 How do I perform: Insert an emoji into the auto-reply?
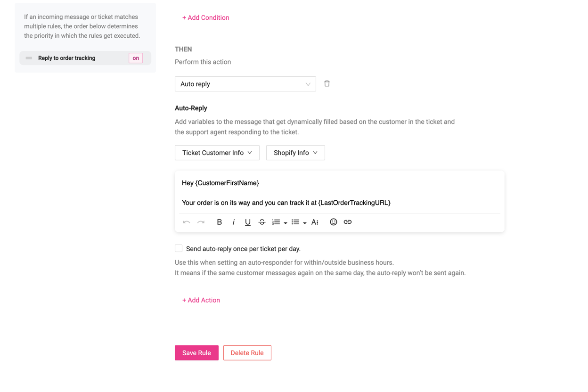pyautogui.click(x=333, y=222)
